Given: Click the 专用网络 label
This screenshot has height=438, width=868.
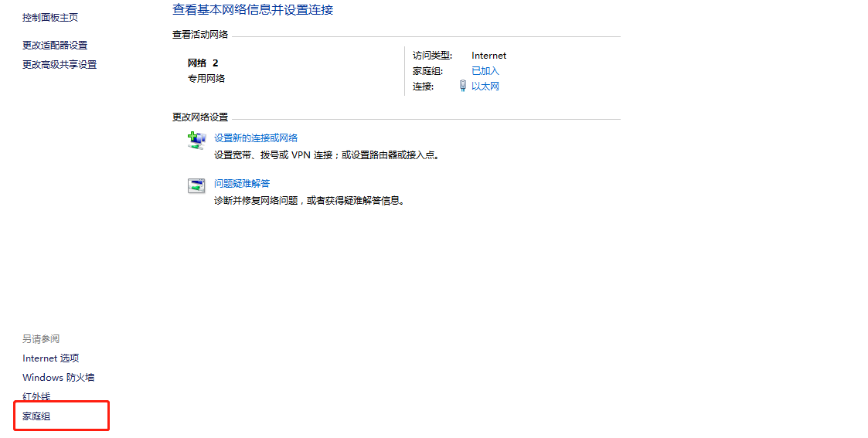Looking at the screenshot, I should pos(206,79).
